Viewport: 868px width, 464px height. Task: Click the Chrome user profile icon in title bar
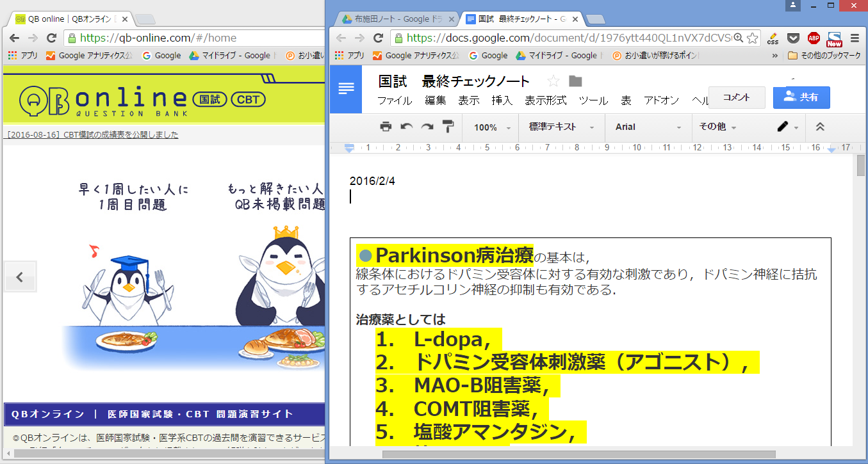[x=794, y=5]
